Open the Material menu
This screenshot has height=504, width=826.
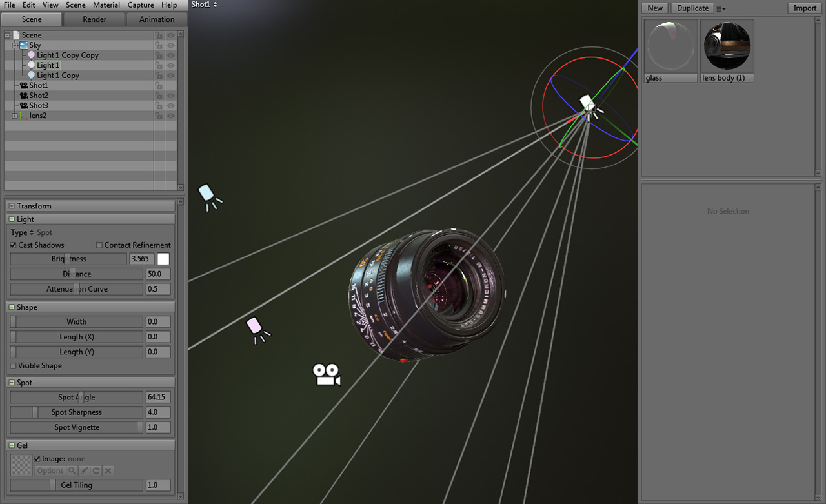point(106,5)
